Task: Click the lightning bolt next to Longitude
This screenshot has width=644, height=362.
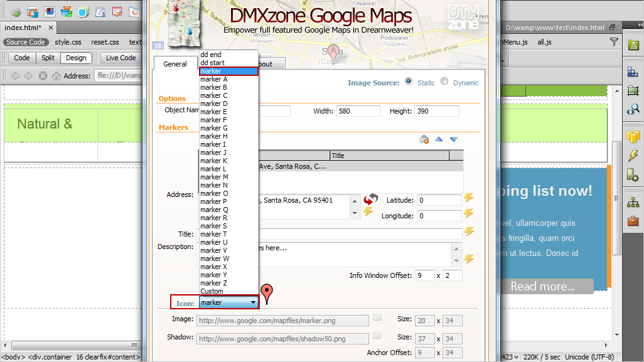Action: [469, 213]
